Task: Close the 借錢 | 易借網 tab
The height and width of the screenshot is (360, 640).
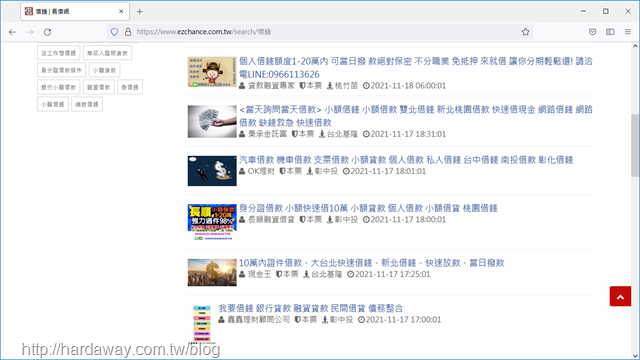Action: click(121, 11)
